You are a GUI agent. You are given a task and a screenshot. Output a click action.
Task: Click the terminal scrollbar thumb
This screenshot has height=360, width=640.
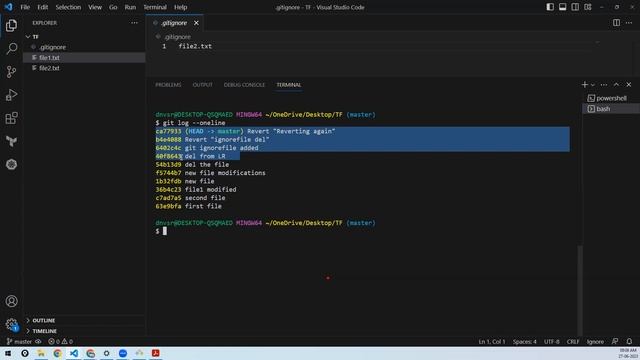(x=580, y=290)
